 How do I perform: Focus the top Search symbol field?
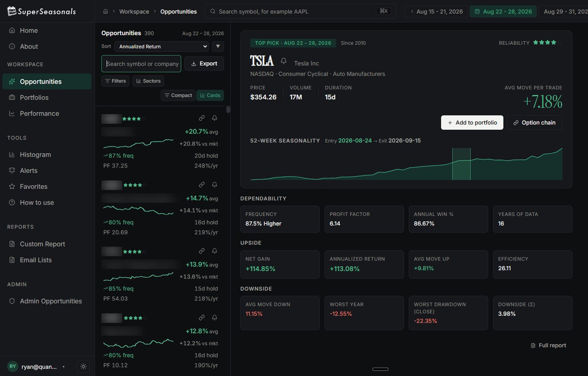[x=301, y=11]
